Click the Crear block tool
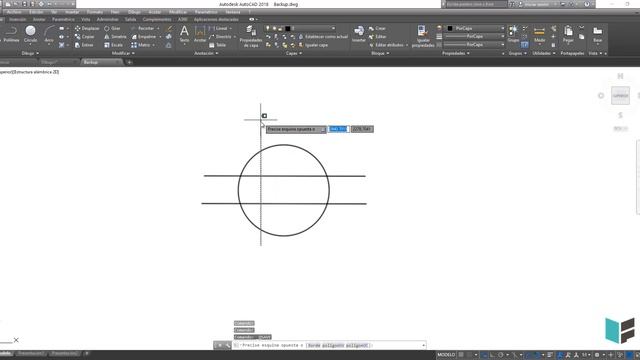The width and height of the screenshot is (640, 360). point(377,28)
